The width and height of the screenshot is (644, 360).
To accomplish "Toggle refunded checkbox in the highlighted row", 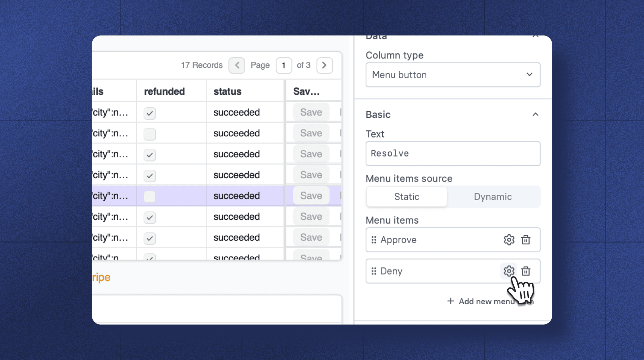I will (150, 196).
